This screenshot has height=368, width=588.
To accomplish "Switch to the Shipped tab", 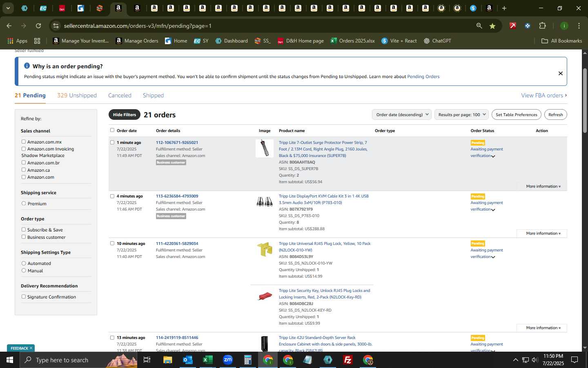I will [153, 95].
